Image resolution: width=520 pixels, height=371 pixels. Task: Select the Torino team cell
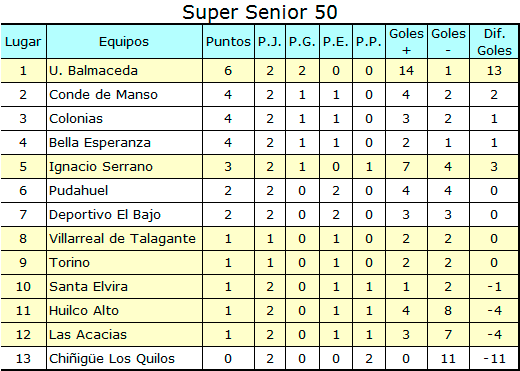click(x=124, y=263)
